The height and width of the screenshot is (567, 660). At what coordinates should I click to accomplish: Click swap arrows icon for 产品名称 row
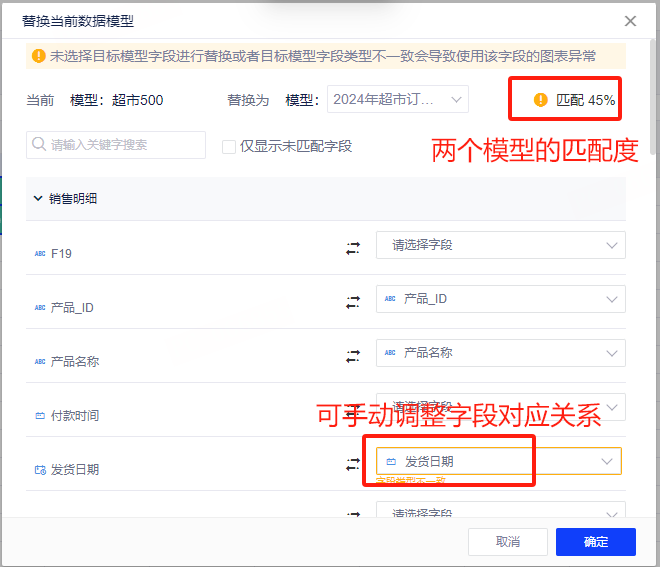pos(352,355)
